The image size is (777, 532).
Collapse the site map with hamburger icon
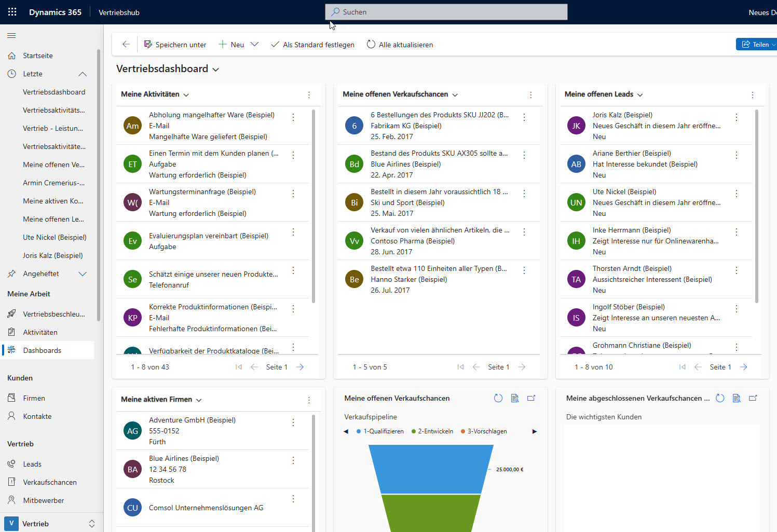click(x=11, y=36)
